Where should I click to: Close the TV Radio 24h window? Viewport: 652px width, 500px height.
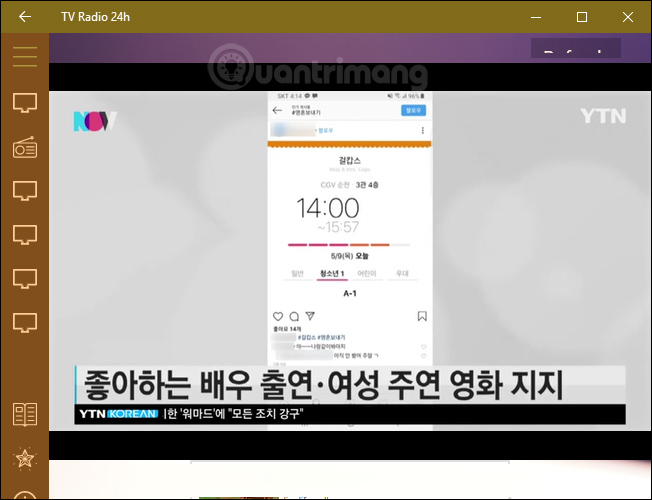pos(628,17)
